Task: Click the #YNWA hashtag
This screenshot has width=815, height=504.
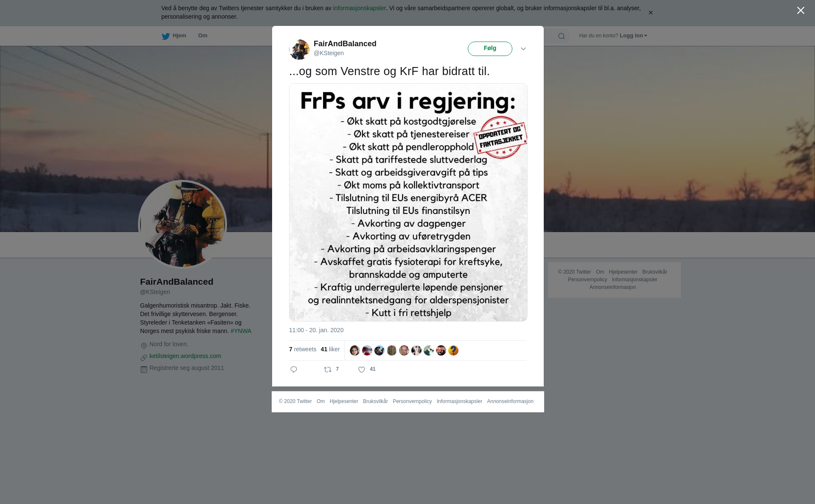Action: (241, 331)
